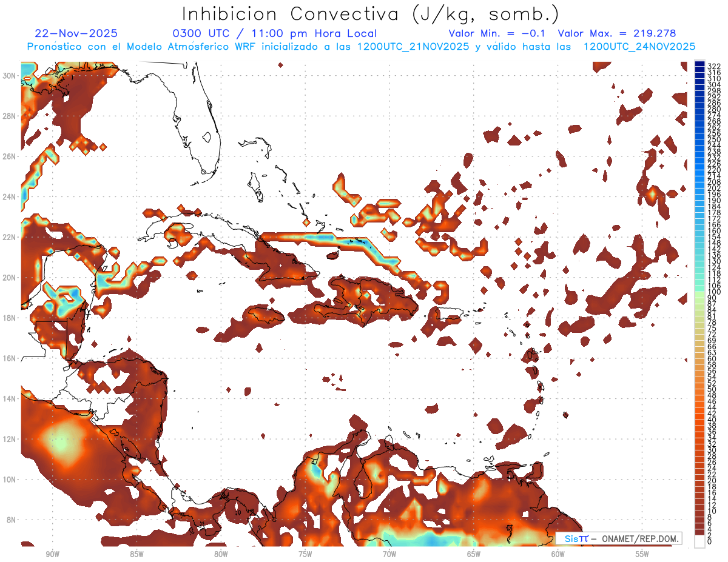Click the '1200UTC_24NOV2025' valid-until time

pos(639,47)
